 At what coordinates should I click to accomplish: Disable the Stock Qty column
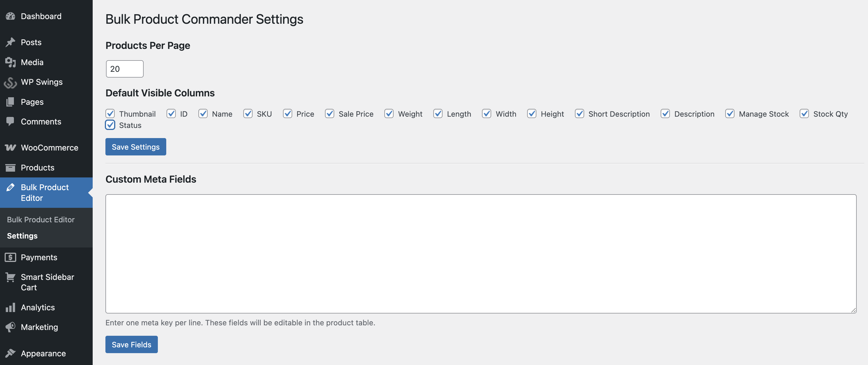coord(804,113)
